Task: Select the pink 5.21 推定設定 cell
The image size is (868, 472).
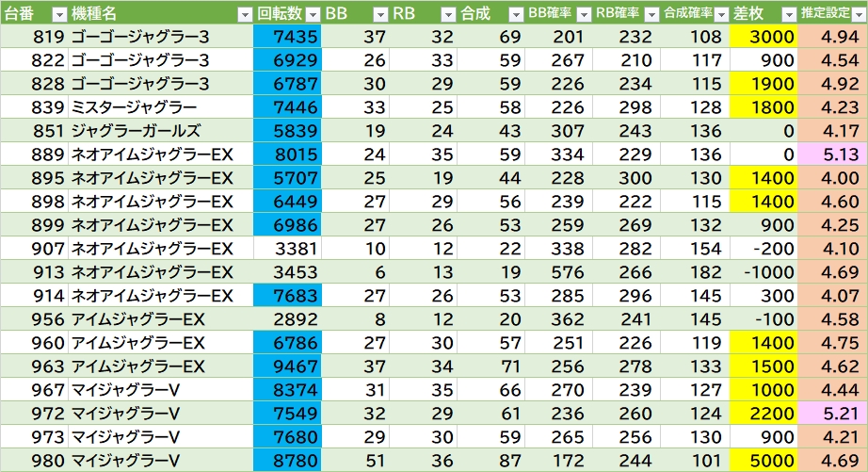Action: pyautogui.click(x=832, y=414)
